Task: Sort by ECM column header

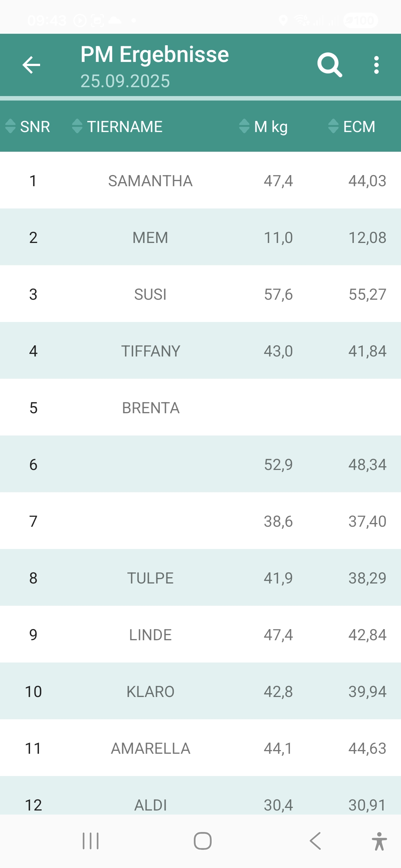Action: (352, 126)
